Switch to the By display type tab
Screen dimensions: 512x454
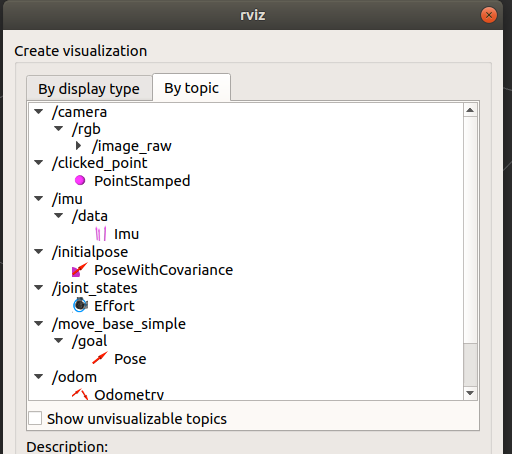click(89, 89)
